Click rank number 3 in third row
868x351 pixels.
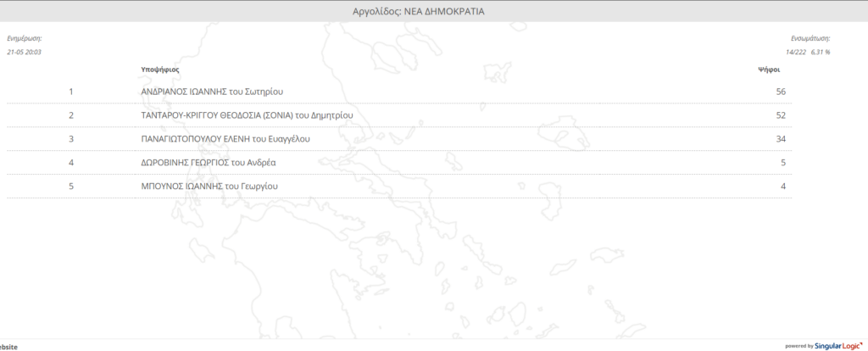(x=71, y=139)
